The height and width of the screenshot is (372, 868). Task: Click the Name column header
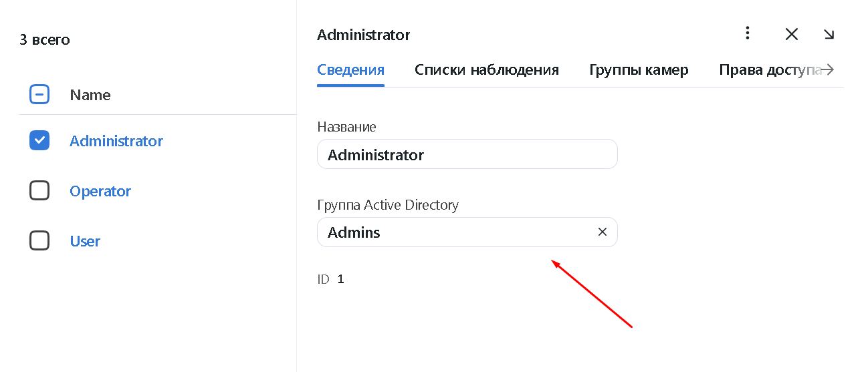(x=90, y=95)
